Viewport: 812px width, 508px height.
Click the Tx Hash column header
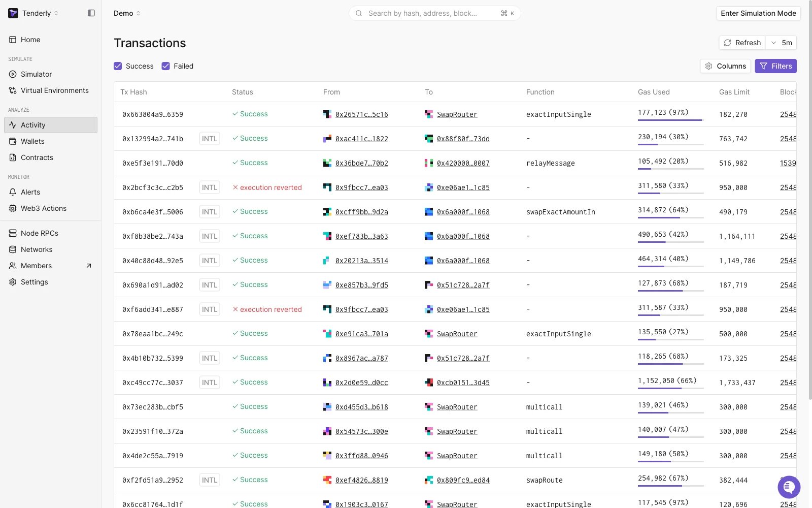(133, 92)
